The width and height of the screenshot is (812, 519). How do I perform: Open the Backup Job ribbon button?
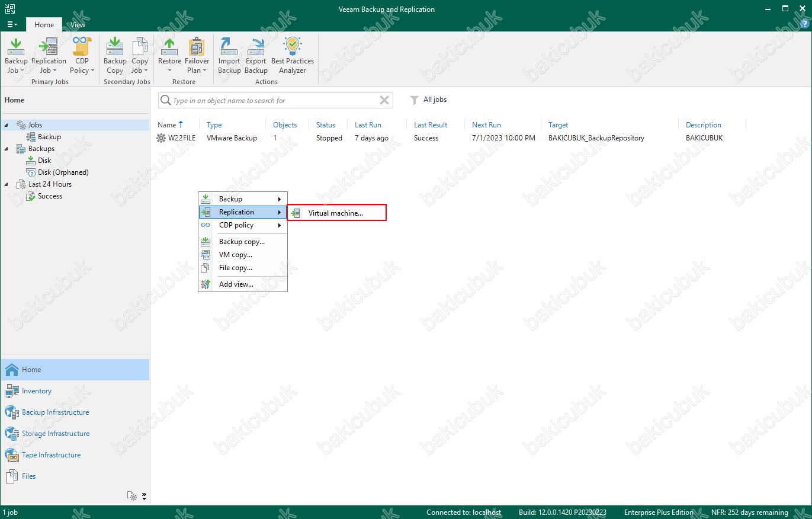click(16, 56)
